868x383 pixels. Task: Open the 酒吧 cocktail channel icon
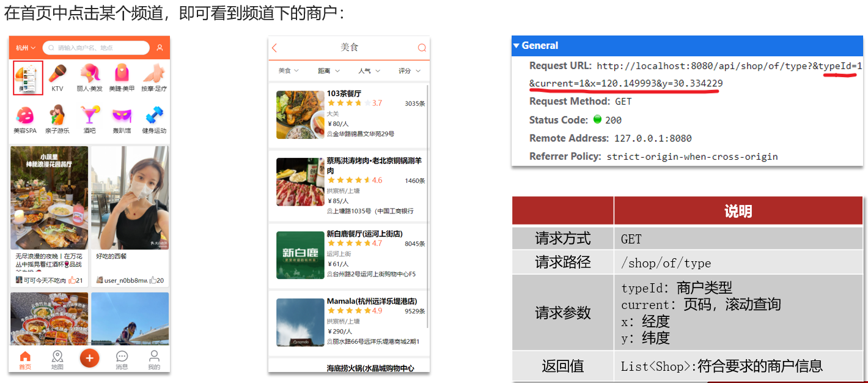90,116
